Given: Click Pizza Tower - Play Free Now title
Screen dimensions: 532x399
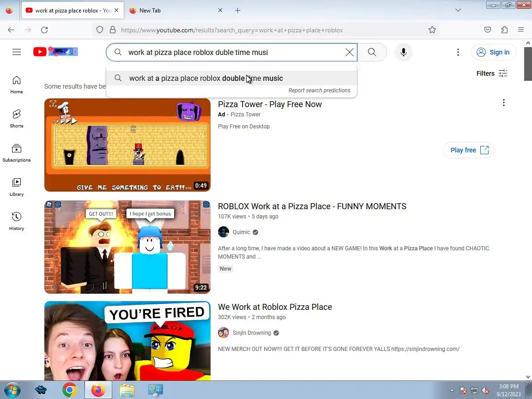Looking at the screenshot, I should point(270,104).
